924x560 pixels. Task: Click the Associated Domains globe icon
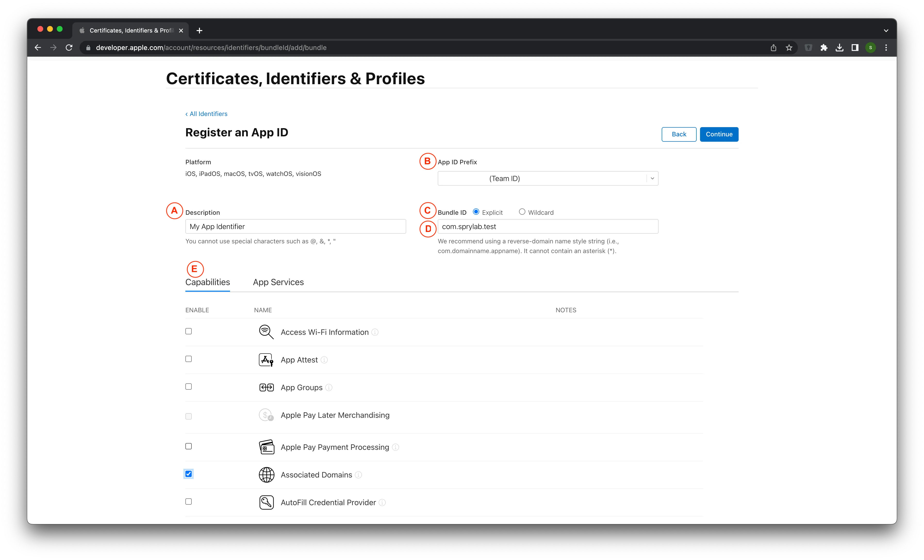(x=266, y=475)
